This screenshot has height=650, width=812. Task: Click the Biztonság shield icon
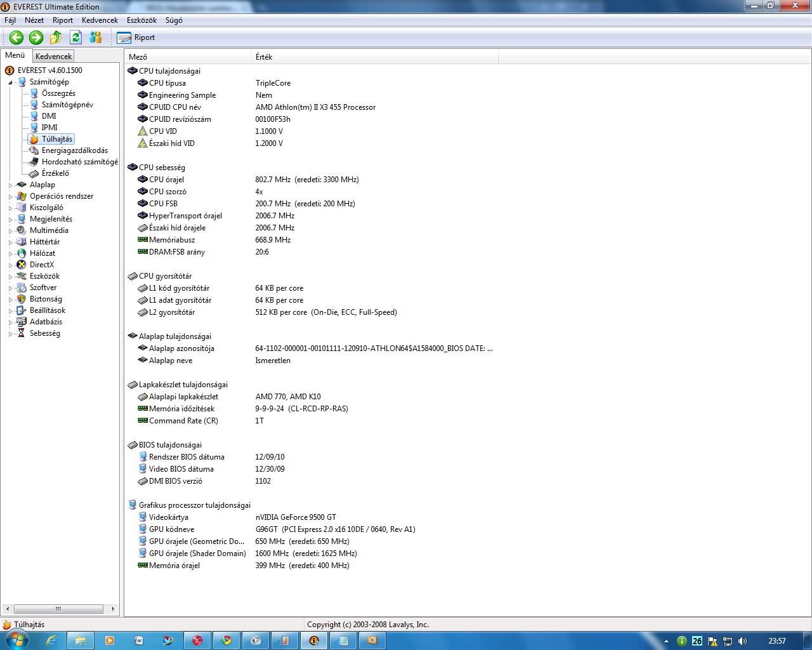pos(22,299)
